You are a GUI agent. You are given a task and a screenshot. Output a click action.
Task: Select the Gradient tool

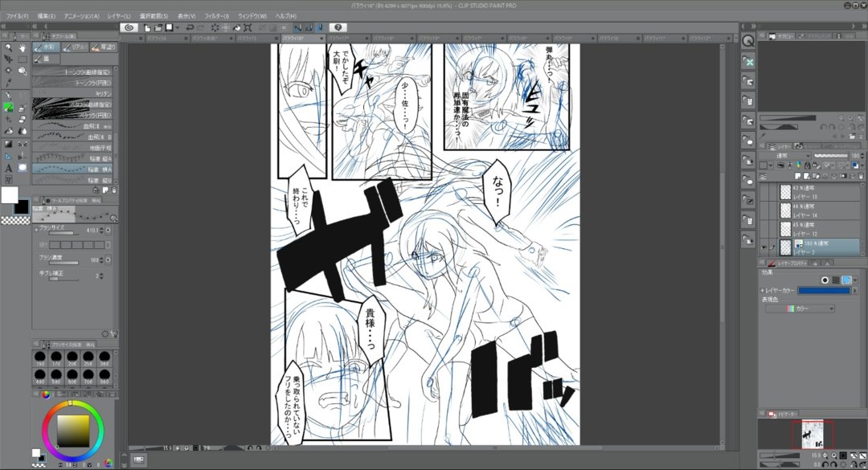click(x=8, y=144)
